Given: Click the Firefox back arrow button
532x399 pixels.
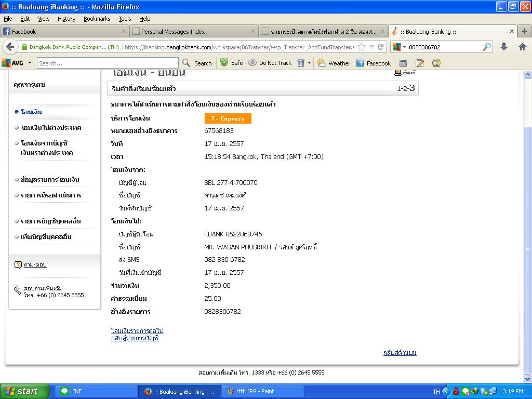Looking at the screenshot, I should pos(10,47).
